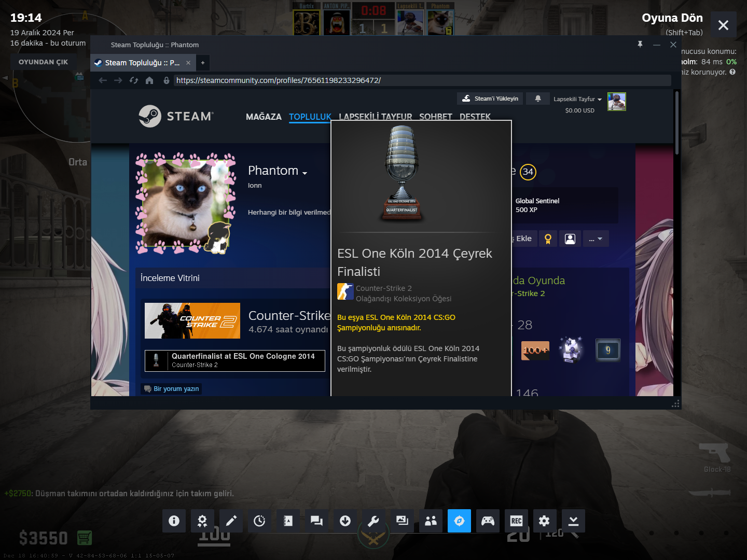Click Phantom's cat avatar picture
Viewport: 747px width, 560px height.
pyautogui.click(x=186, y=203)
